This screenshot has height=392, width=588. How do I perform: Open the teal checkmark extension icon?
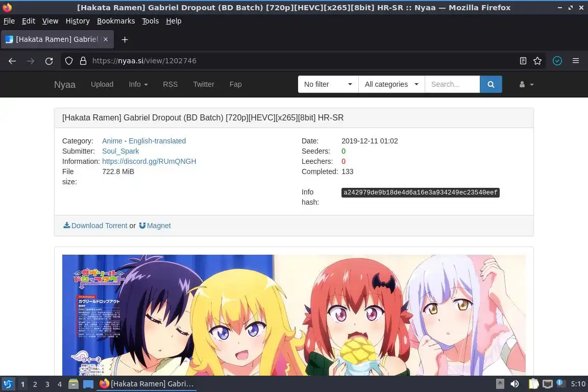coord(557,61)
